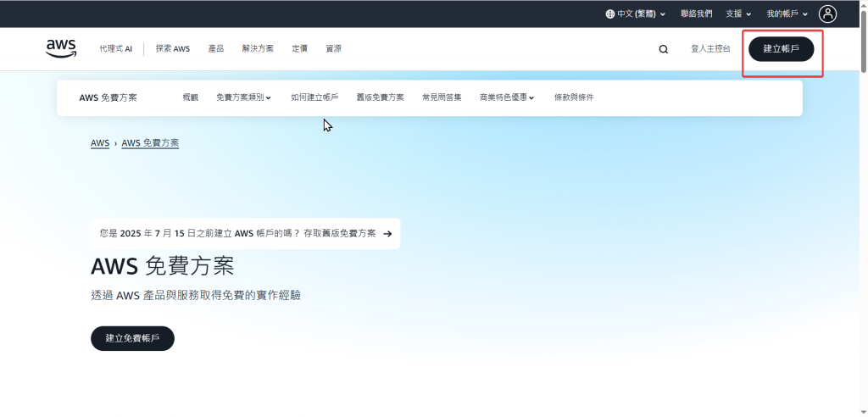Select 舊版免費方案 tab
Screen dimensions: 868x417
(380, 97)
